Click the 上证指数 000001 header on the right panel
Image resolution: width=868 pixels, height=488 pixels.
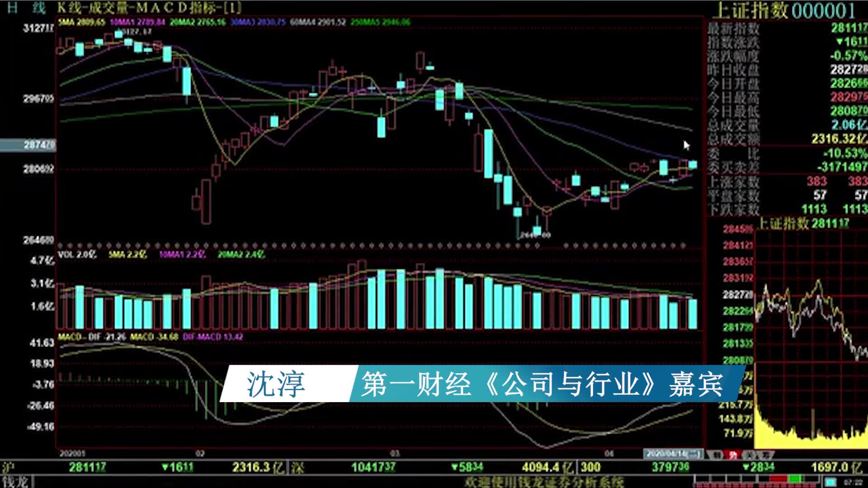(x=784, y=11)
